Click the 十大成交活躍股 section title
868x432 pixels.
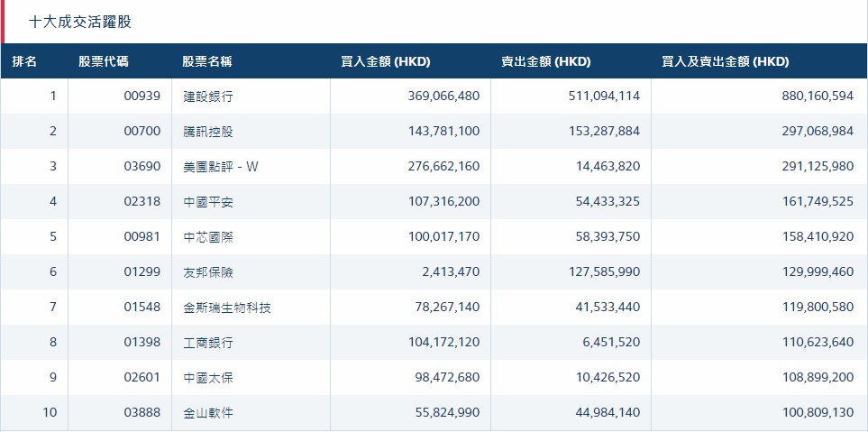79,23
